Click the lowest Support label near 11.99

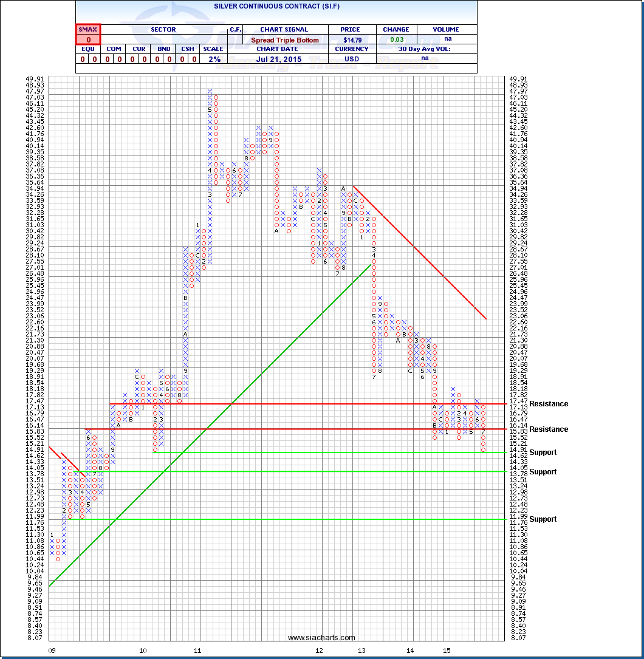click(x=543, y=519)
